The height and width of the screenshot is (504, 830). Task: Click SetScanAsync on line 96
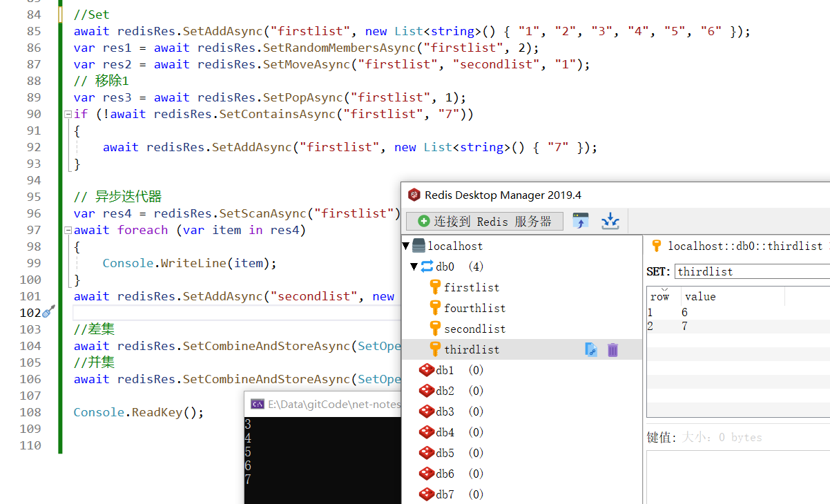click(x=263, y=213)
